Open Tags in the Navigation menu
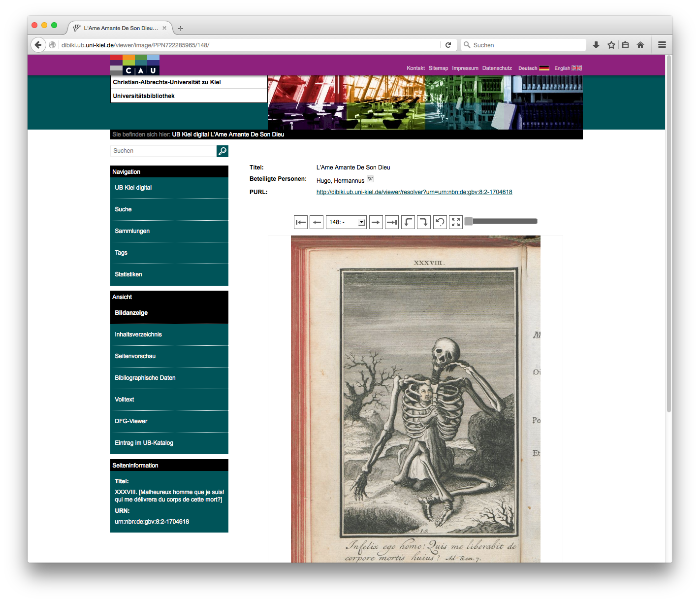Image resolution: width=700 pixels, height=602 pixels. [x=169, y=253]
